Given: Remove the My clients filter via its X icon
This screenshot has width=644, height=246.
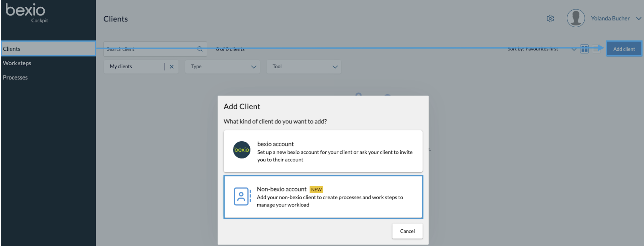Looking at the screenshot, I should coord(172,66).
